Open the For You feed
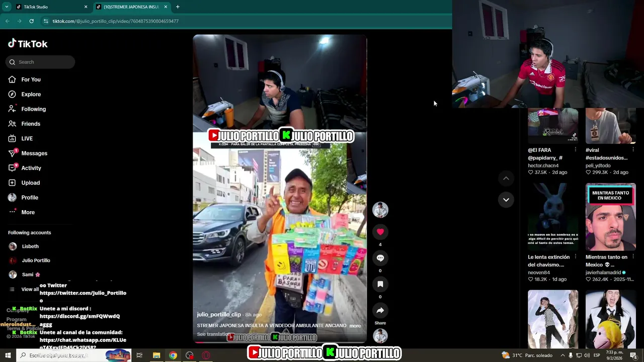644x362 pixels. (x=24, y=79)
